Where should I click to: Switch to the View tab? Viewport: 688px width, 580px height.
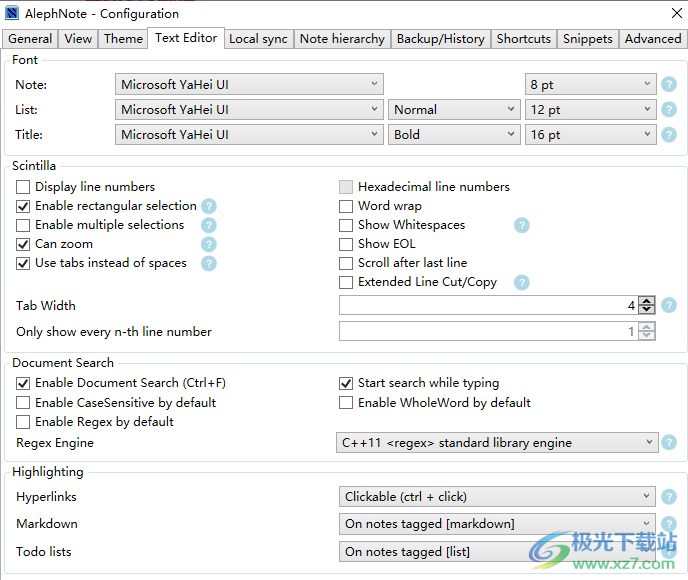78,39
